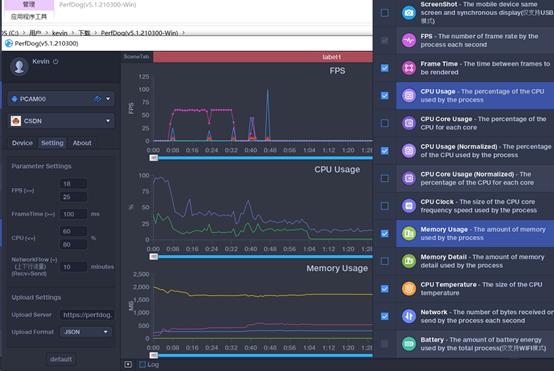The image size is (554, 371).
Task: Click the CPU Usage chart timeline slider handle
Action: coord(154,257)
